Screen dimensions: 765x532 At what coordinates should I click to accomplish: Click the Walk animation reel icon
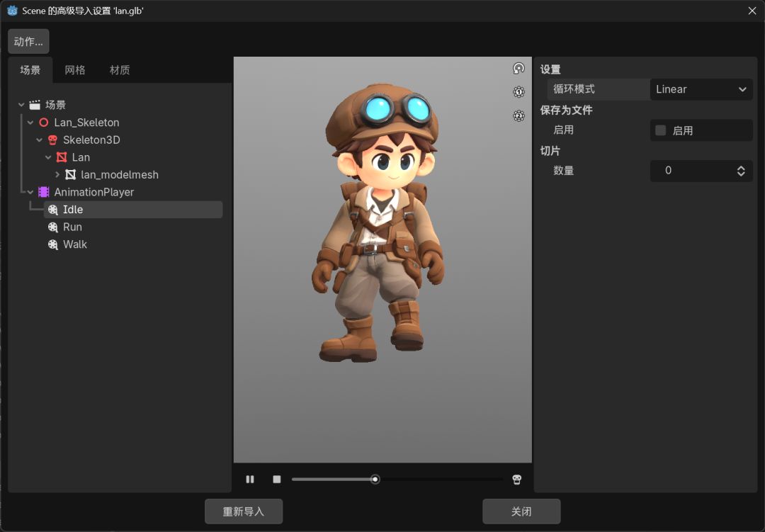pyautogui.click(x=52, y=244)
